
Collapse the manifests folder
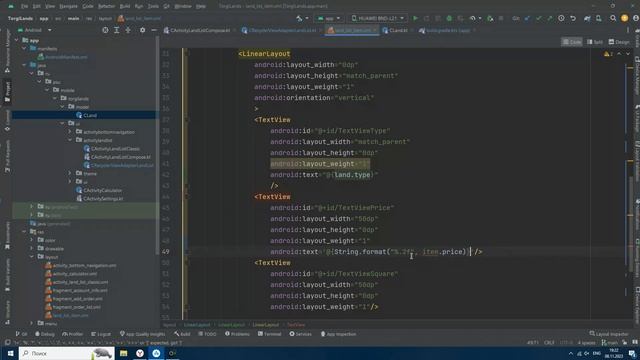24,49
